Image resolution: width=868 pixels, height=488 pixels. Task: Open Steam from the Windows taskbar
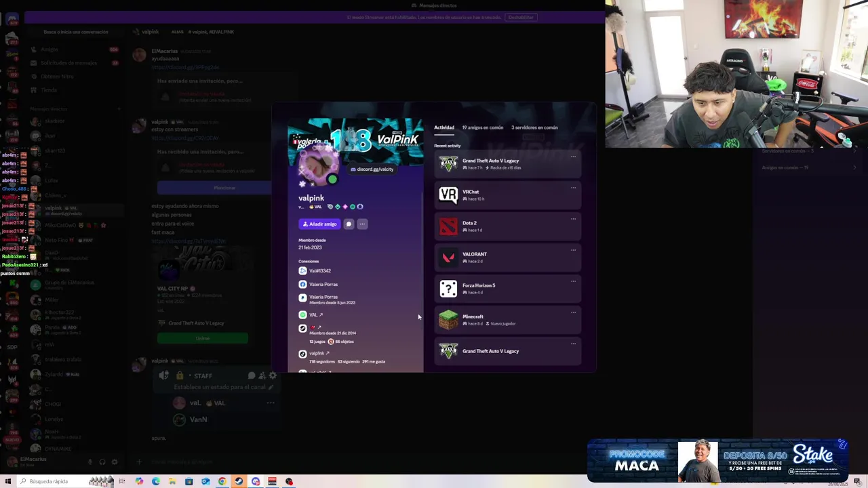tap(239, 481)
